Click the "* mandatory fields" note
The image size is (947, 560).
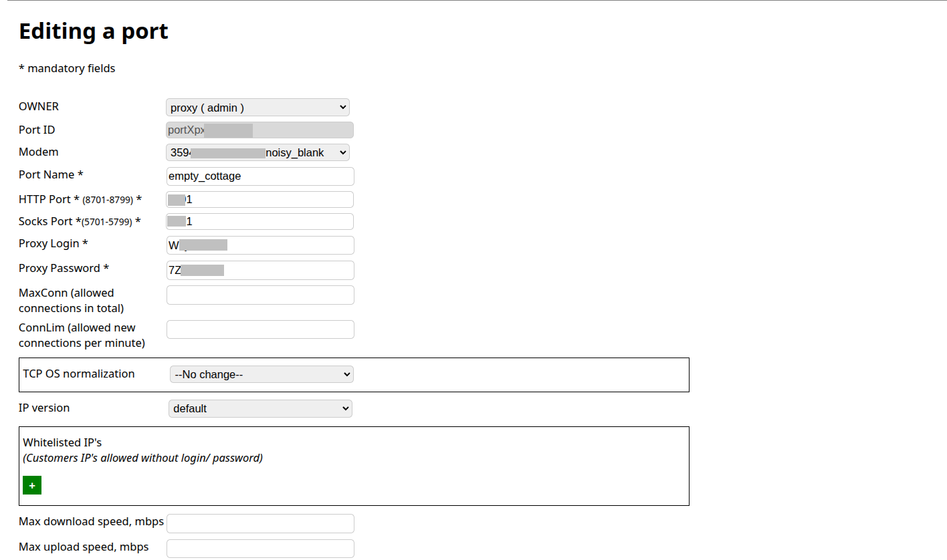point(67,68)
